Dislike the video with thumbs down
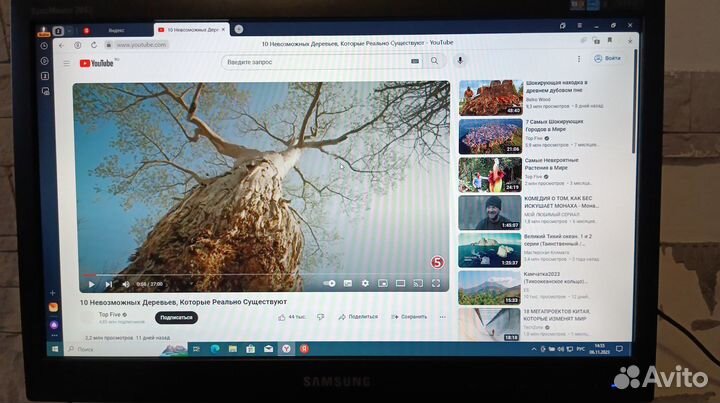Viewport: 720px width, 403px height. 321,317
